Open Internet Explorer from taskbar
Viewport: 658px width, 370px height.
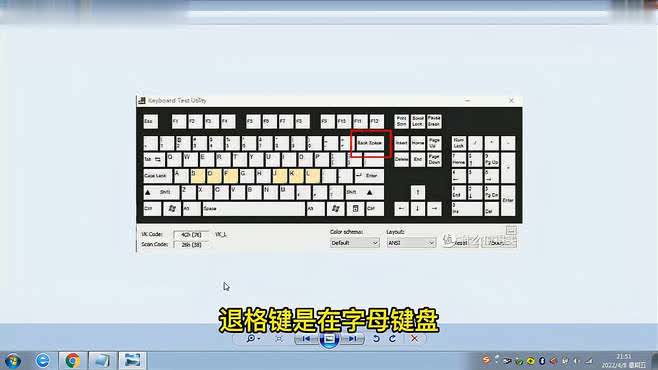(42, 360)
